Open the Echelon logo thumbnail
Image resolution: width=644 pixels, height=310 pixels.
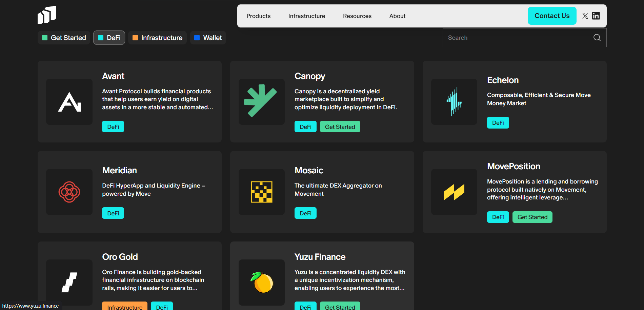[454, 102]
